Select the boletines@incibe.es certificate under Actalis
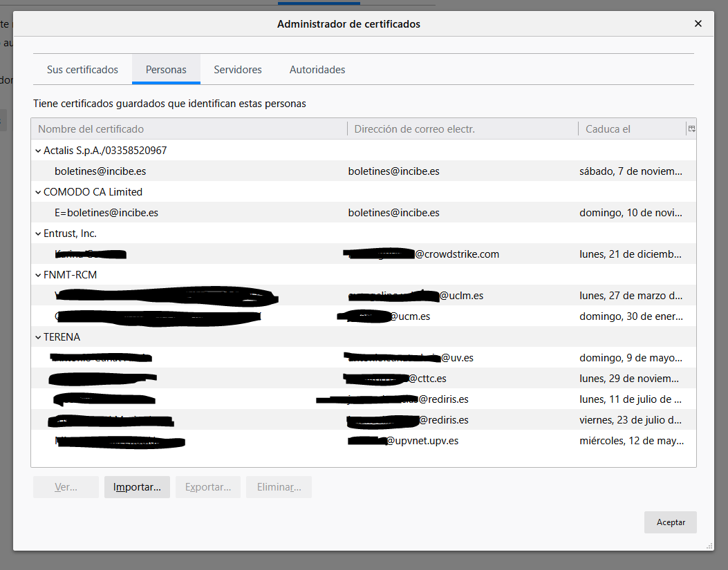 click(100, 171)
